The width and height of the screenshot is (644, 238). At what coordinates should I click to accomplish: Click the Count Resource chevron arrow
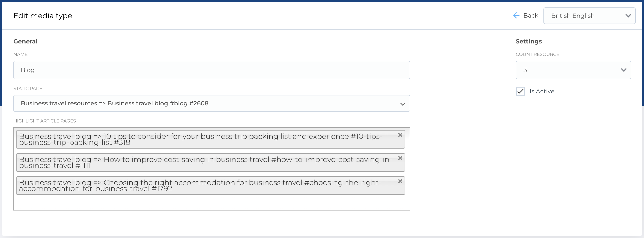pos(623,70)
